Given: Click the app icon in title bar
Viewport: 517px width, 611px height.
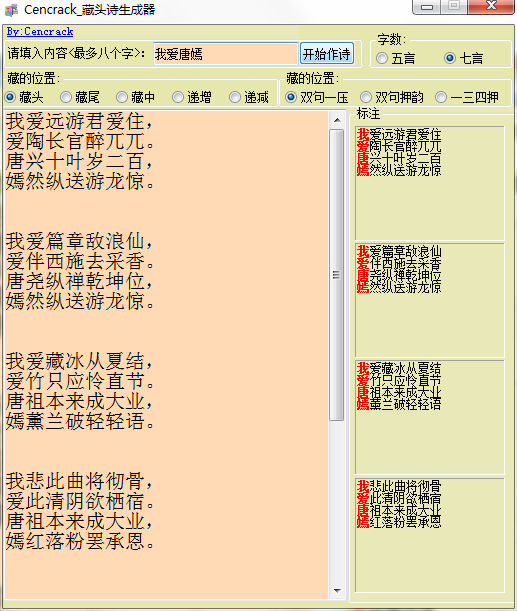Looking at the screenshot, I should [11, 10].
